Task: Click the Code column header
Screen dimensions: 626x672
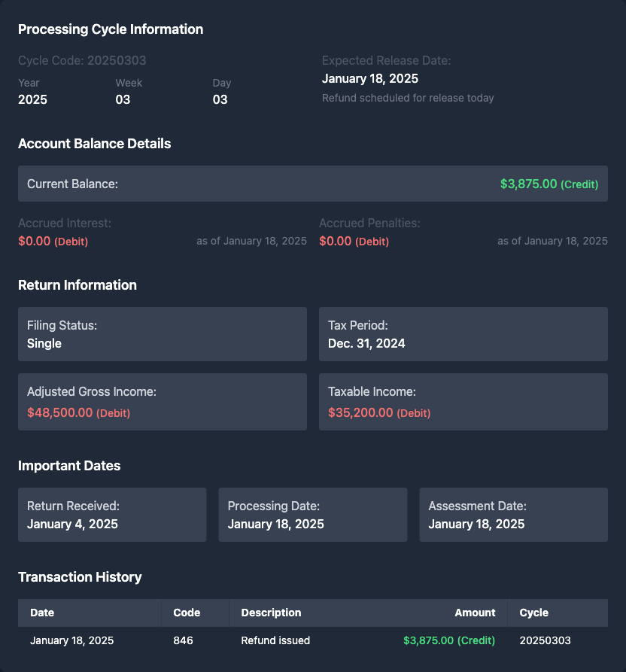Action: pos(187,613)
